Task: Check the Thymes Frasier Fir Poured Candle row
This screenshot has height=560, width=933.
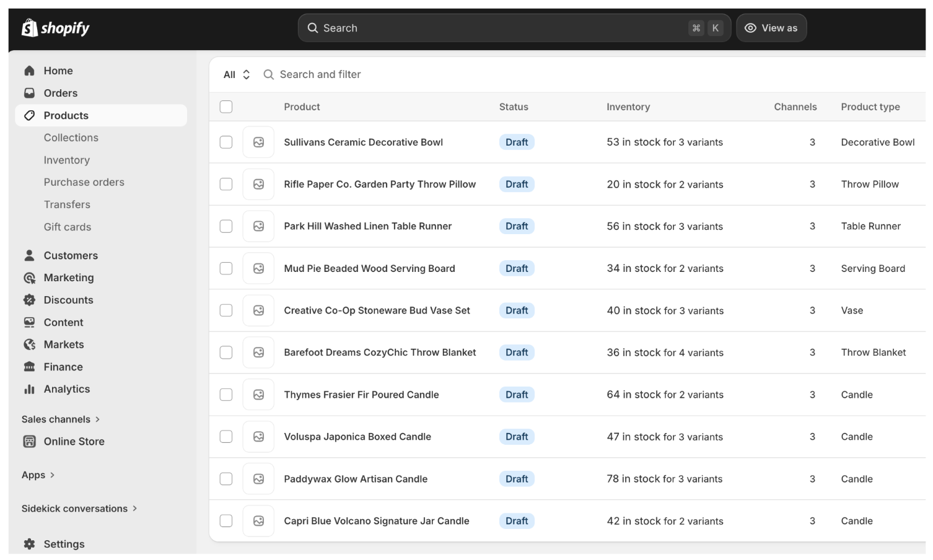Action: click(226, 395)
